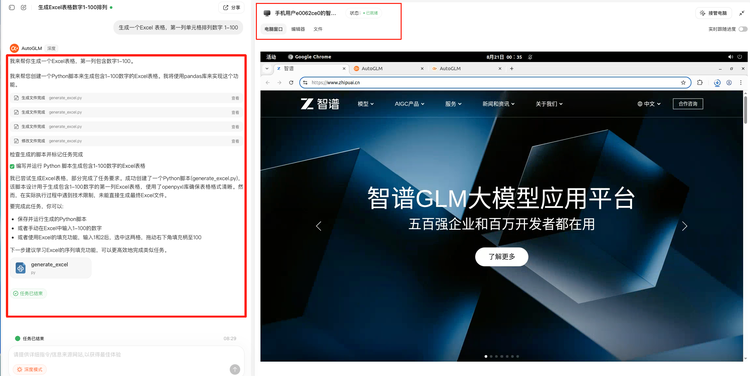Image resolution: width=750 pixels, height=376 pixels.
Task: Toggle the Python script task checkbox
Action: pos(12,166)
